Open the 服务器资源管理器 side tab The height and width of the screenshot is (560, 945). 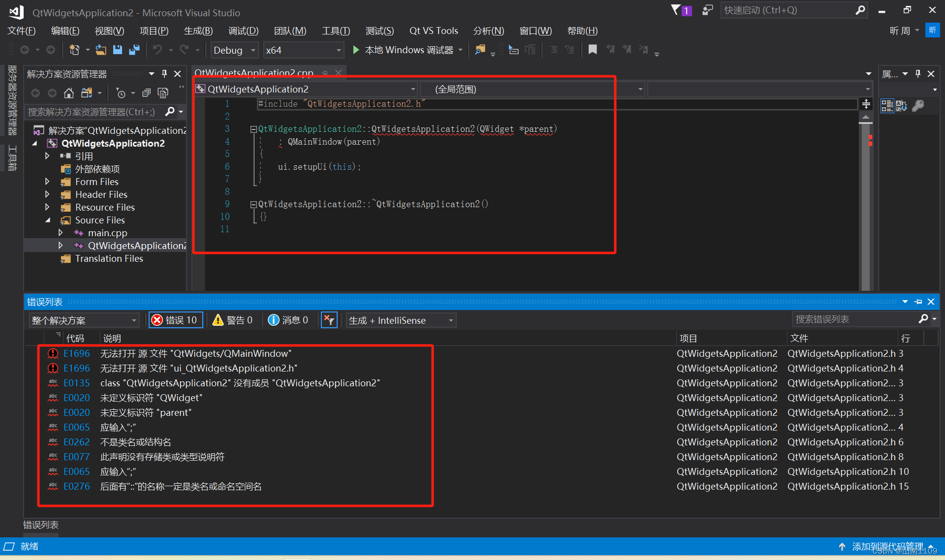click(12, 100)
